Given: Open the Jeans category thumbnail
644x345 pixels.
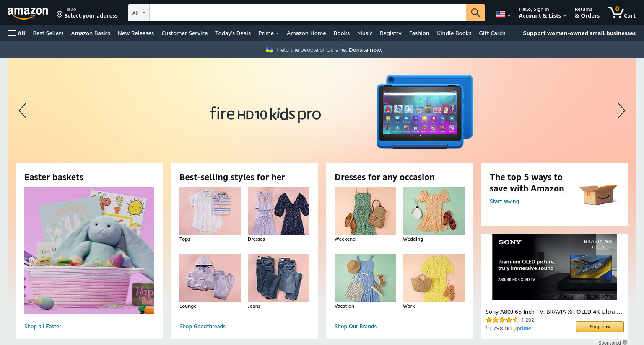Looking at the screenshot, I should coord(278,278).
